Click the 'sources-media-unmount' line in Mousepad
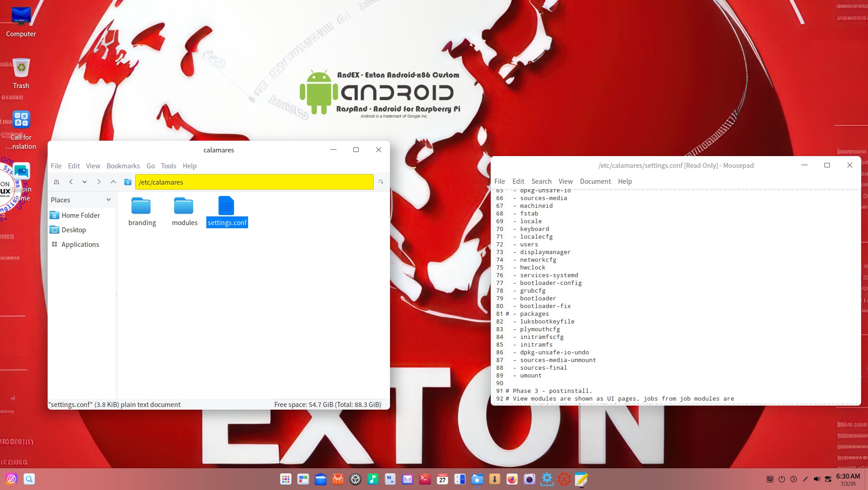The height and width of the screenshot is (490, 868). coord(558,360)
